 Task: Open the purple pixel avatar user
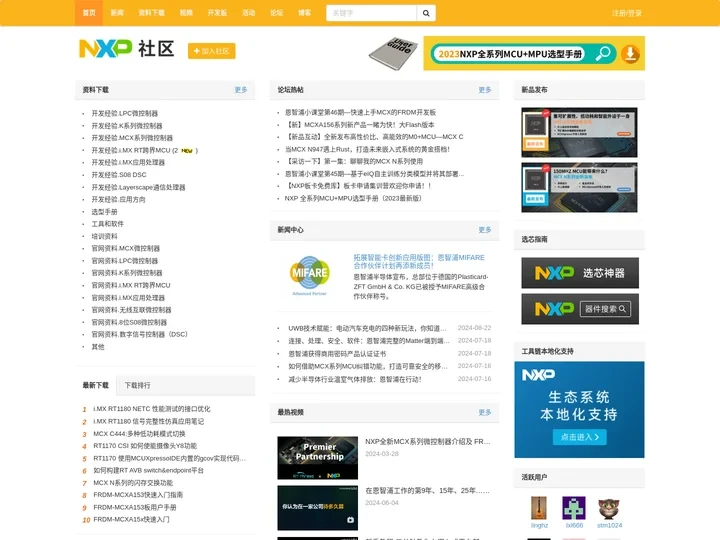574,508
